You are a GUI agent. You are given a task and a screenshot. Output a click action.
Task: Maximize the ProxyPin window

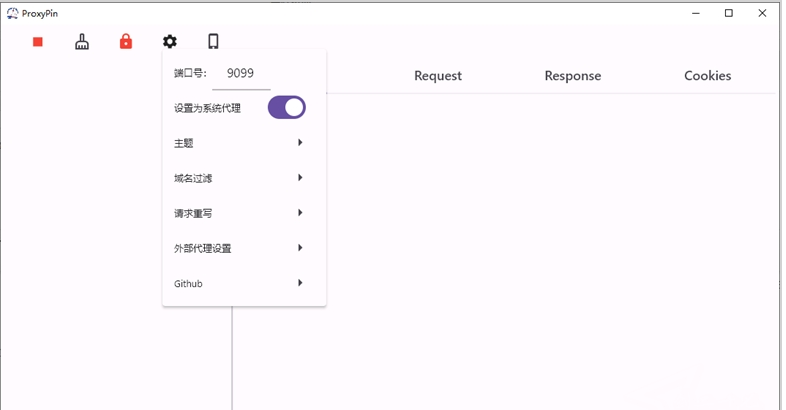click(729, 13)
